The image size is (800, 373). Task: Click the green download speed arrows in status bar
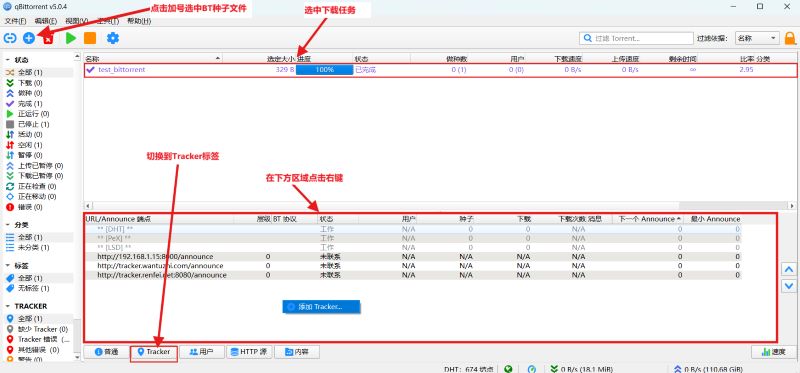point(555,368)
